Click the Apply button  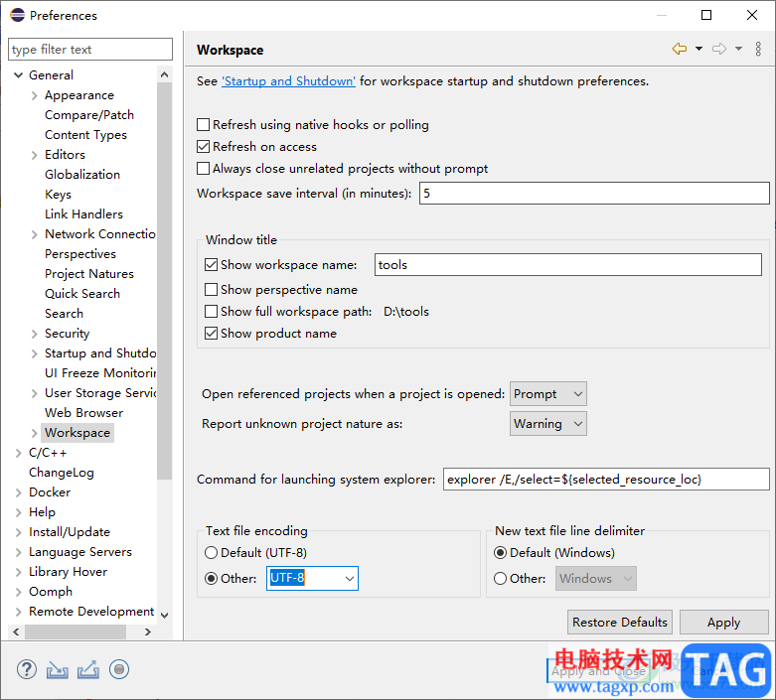point(724,622)
